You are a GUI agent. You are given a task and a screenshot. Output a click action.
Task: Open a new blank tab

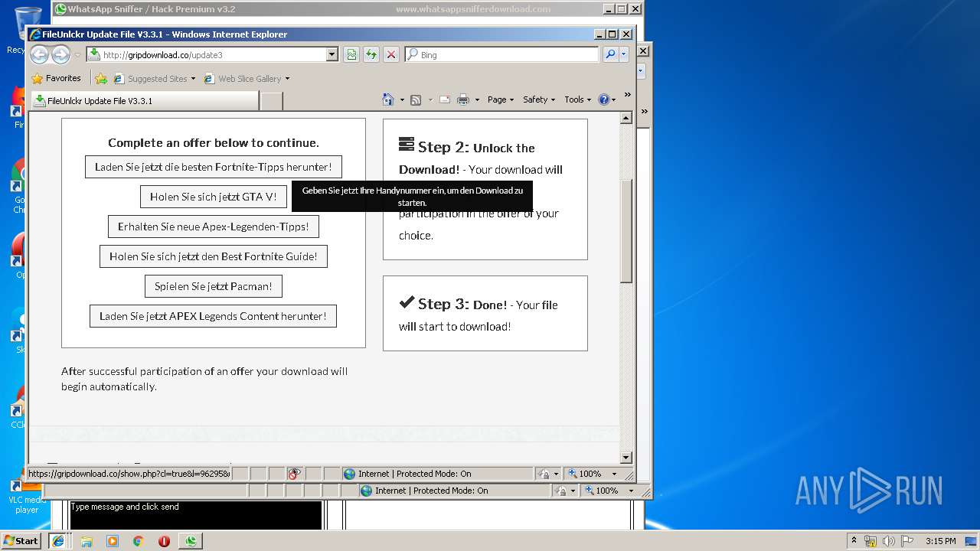click(x=272, y=101)
